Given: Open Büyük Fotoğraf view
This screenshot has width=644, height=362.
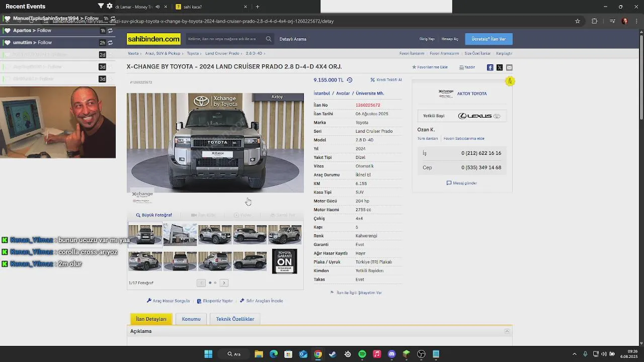Looking at the screenshot, I should pyautogui.click(x=154, y=215).
